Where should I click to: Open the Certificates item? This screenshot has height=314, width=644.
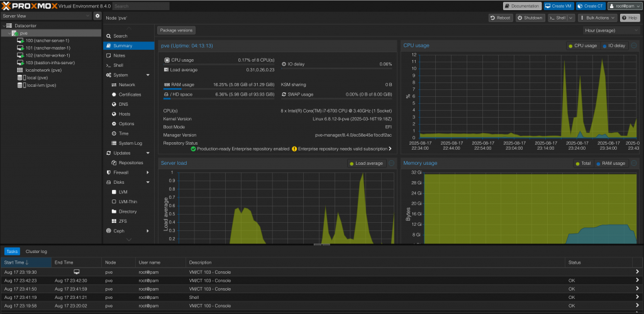pos(128,94)
